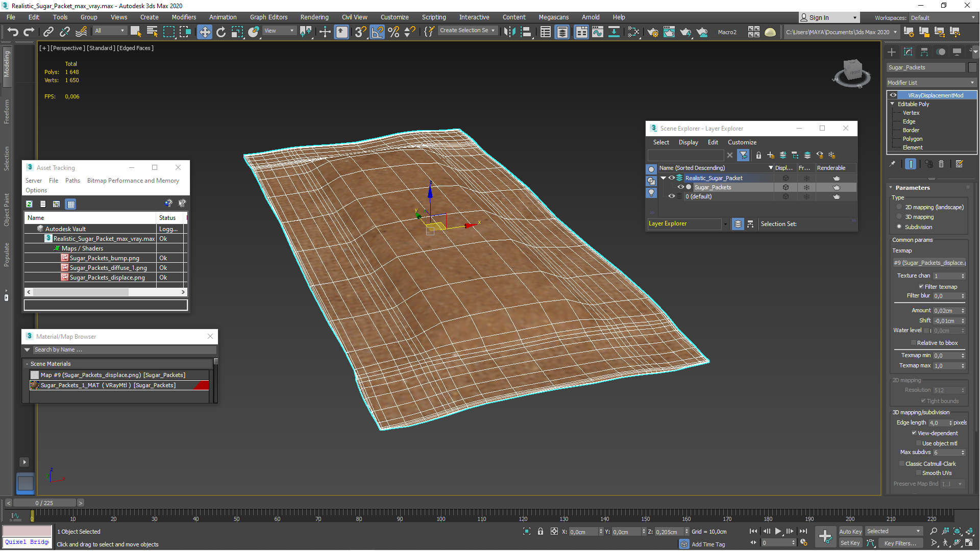Open Hierarchy tab in command panel
Screen dimensions: 980x551
point(924,52)
